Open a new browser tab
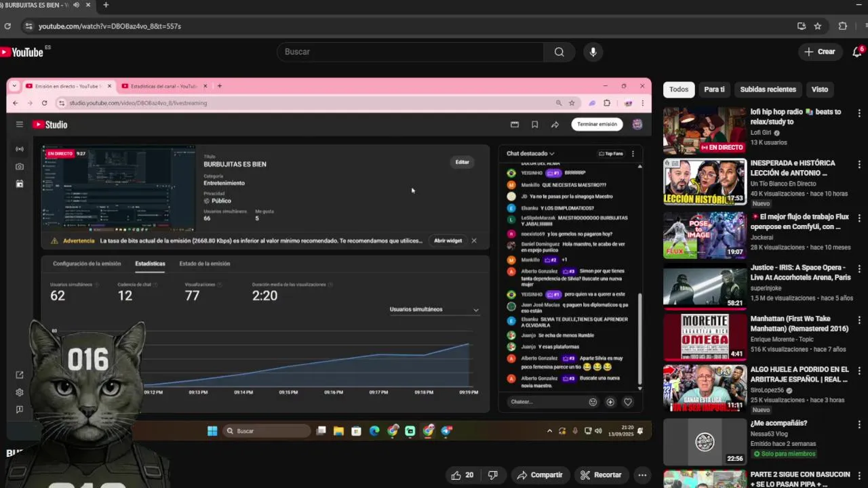 click(x=106, y=5)
